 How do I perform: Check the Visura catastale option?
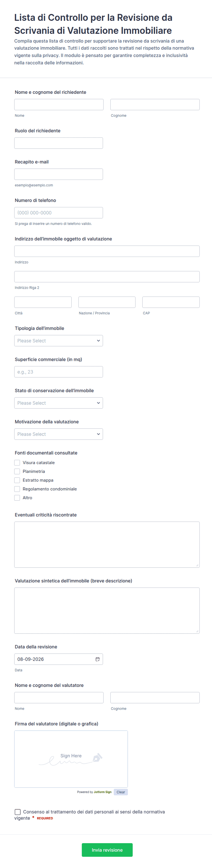point(17,463)
